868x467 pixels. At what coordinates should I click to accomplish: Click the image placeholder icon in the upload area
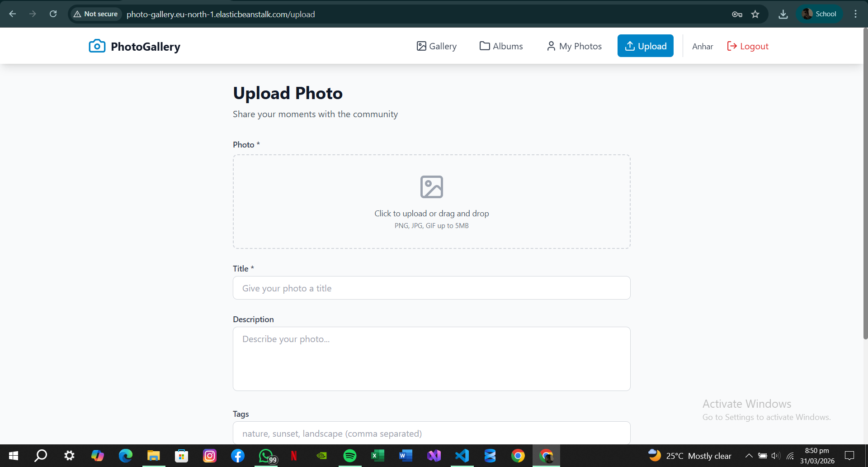431,187
